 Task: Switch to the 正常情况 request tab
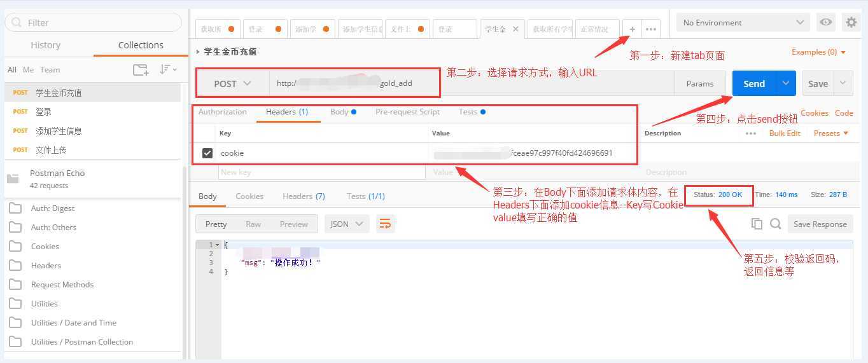tap(597, 29)
